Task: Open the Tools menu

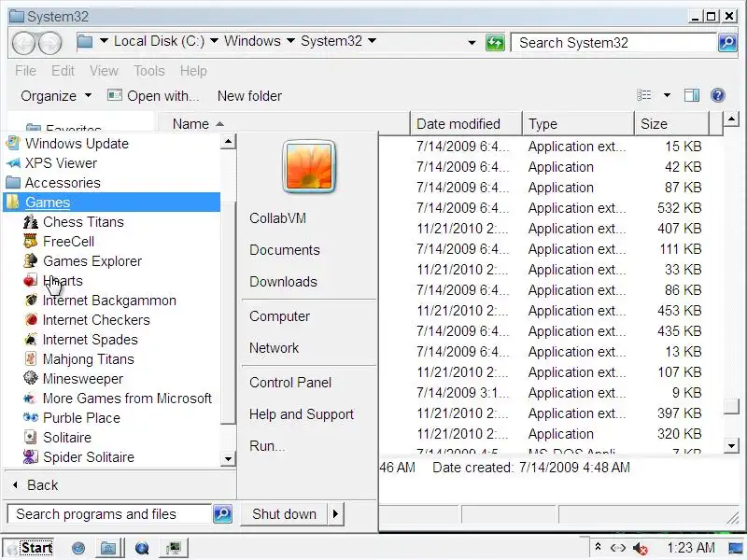Action: (149, 71)
